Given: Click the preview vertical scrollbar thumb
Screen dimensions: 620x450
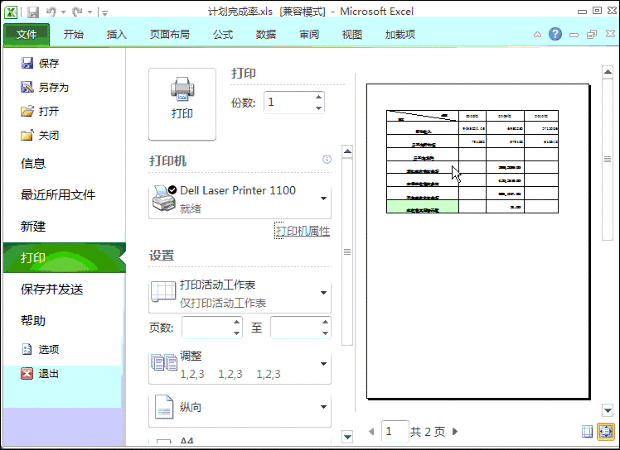Looking at the screenshot, I should coord(607,159).
